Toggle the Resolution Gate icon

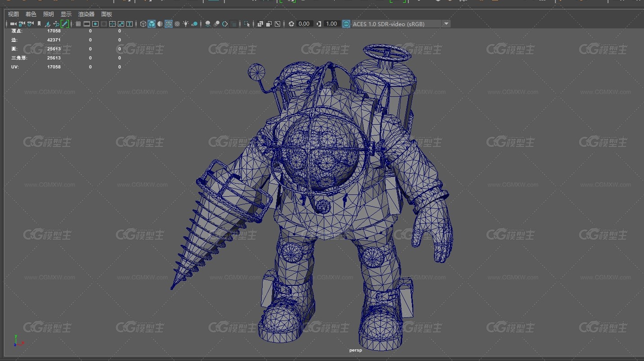point(95,24)
